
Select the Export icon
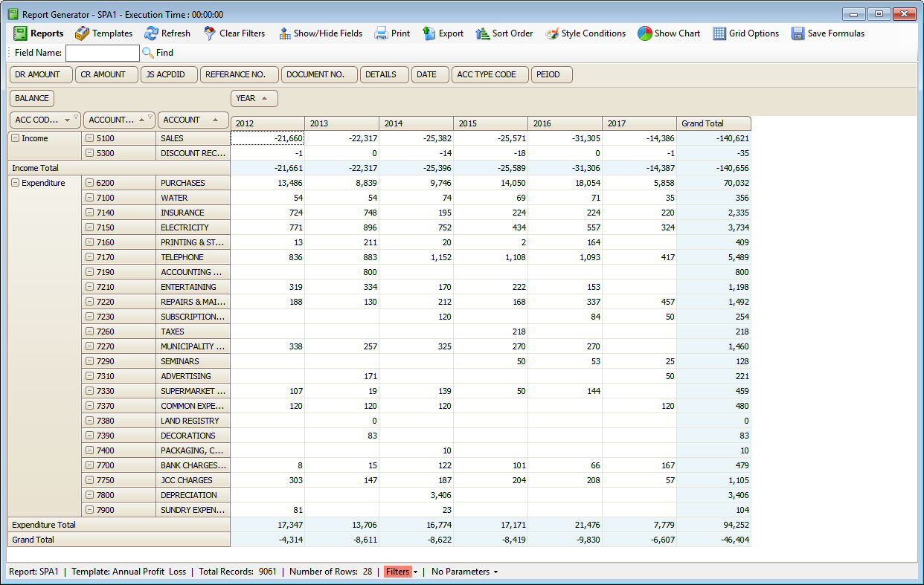pos(443,33)
